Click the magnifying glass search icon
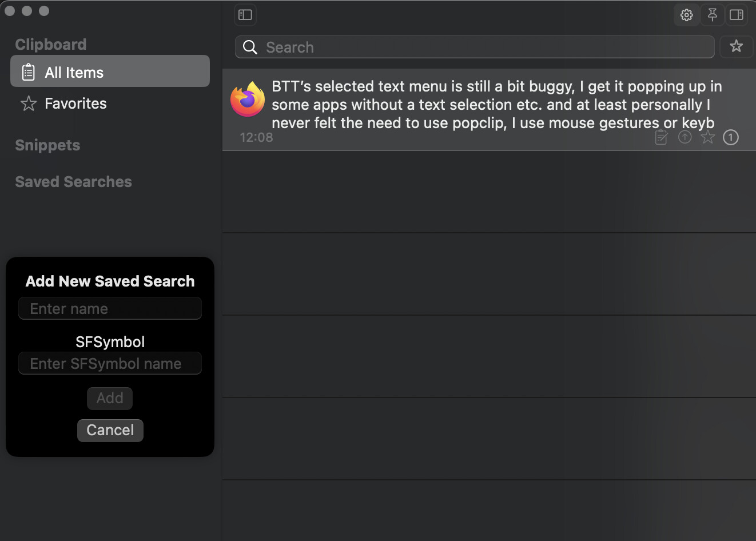 click(x=250, y=47)
